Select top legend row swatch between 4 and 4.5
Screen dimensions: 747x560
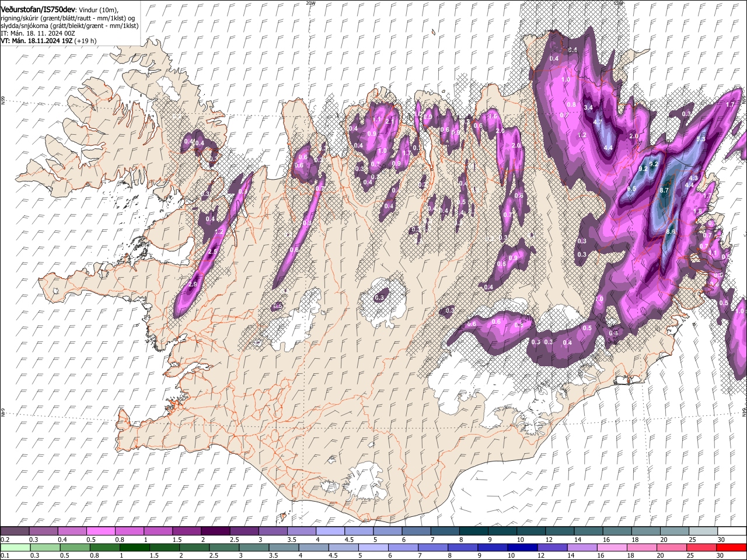330,531
